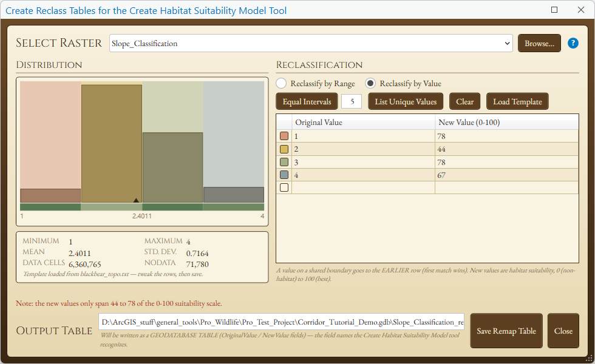Click Original Value cell containing 2

point(363,149)
